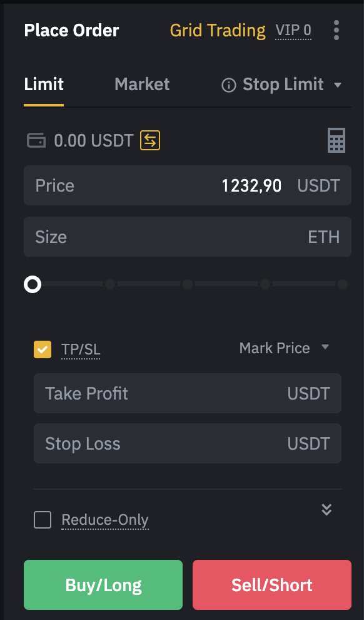364x620 pixels.
Task: Expand the Stop Limit order type dropdown
Action: click(x=338, y=85)
